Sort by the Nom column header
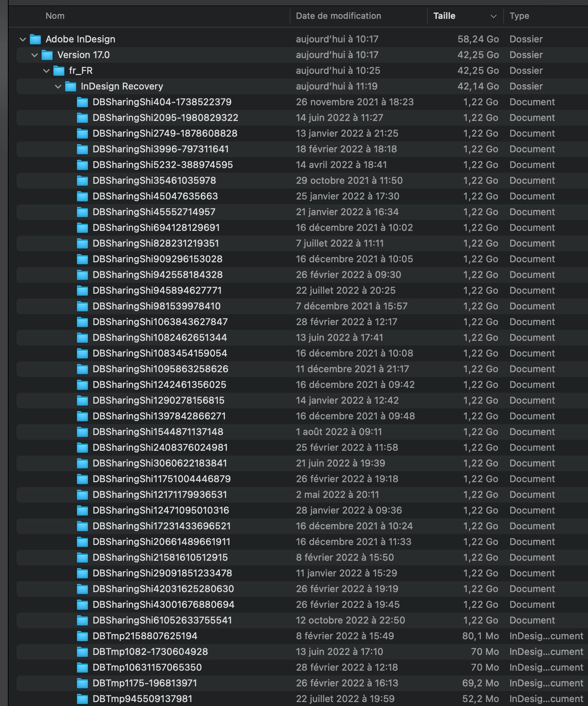This screenshot has width=588, height=706. [x=55, y=16]
